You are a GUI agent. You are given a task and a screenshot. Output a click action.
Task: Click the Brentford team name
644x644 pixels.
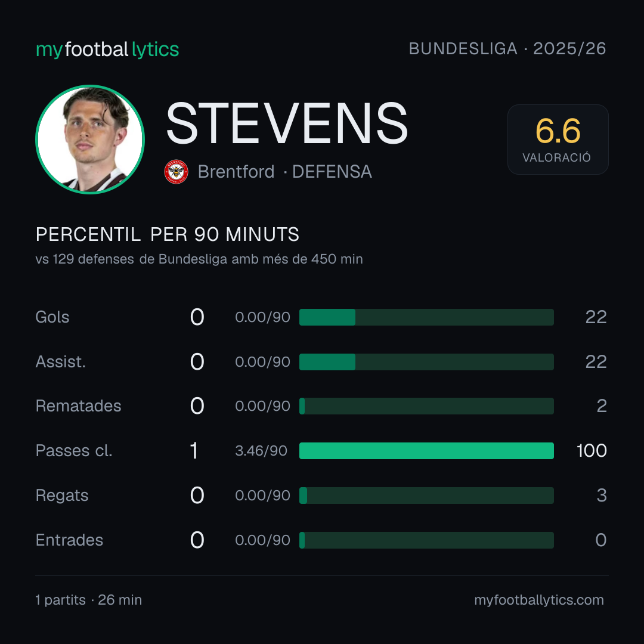click(x=236, y=172)
